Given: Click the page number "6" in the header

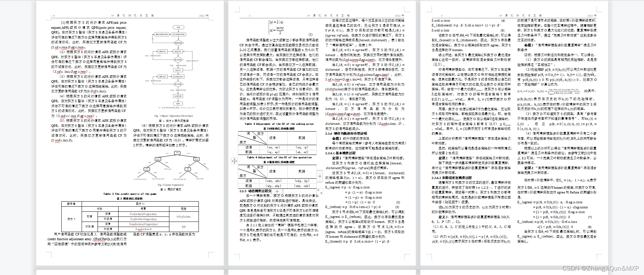Looking at the screenshot, I should coord(442,16).
